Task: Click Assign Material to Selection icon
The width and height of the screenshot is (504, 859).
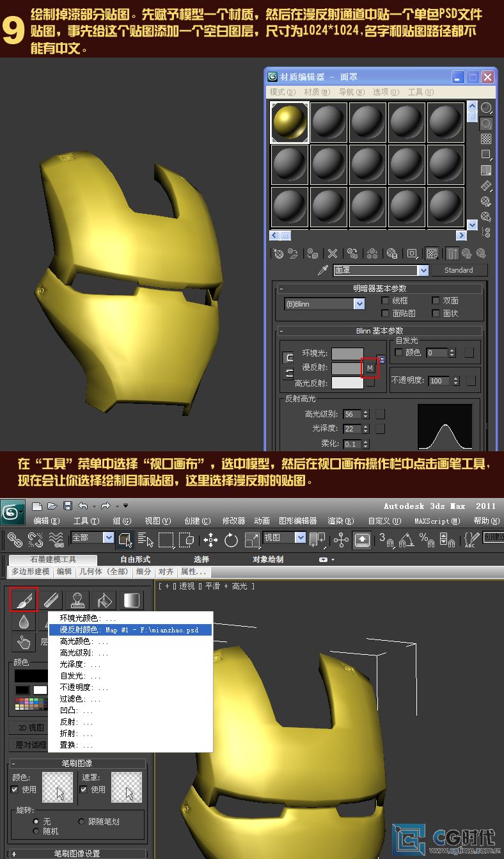Action: coord(313,253)
